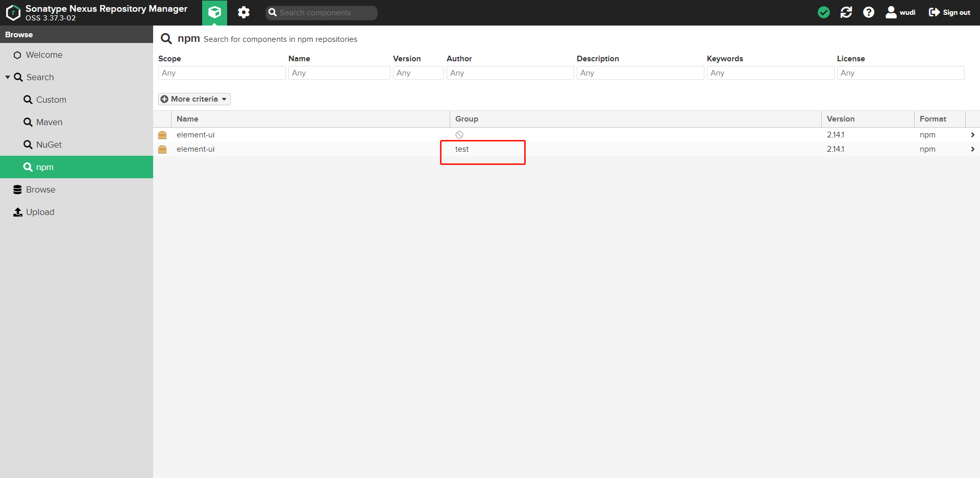Screen dimensions: 980x478
Task: Click the Description filter field
Action: click(x=641, y=73)
